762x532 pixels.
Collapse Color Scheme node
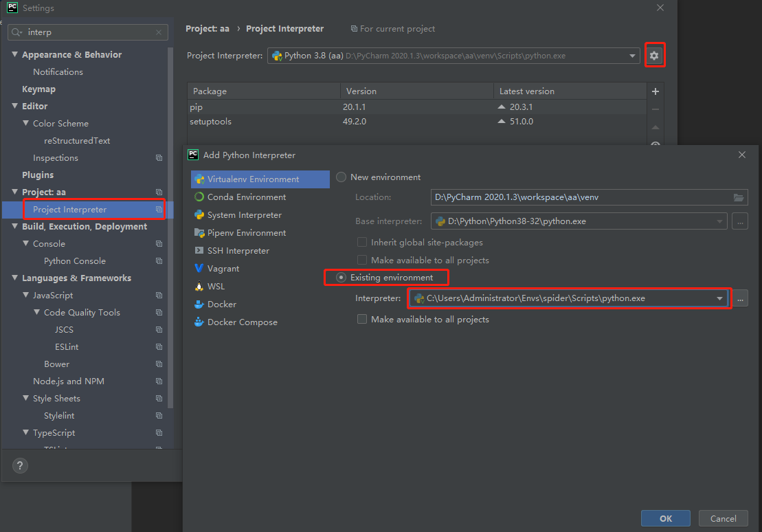pyautogui.click(x=25, y=123)
